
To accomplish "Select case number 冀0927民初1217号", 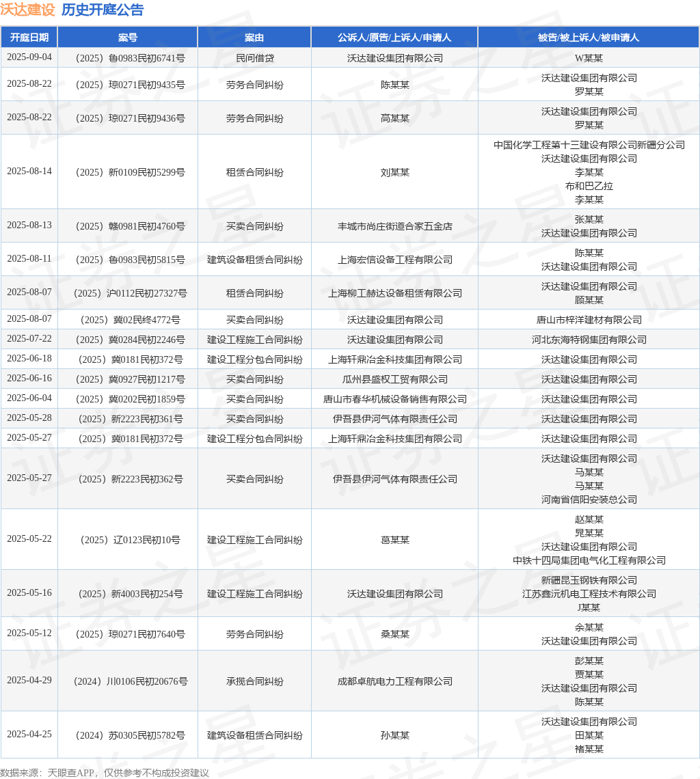I will pyautogui.click(x=131, y=379).
